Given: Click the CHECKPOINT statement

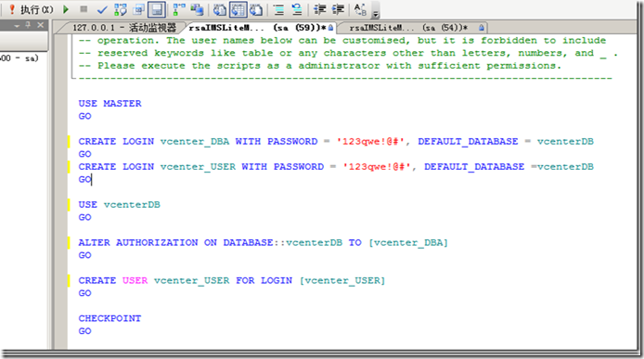Looking at the screenshot, I should click(109, 318).
